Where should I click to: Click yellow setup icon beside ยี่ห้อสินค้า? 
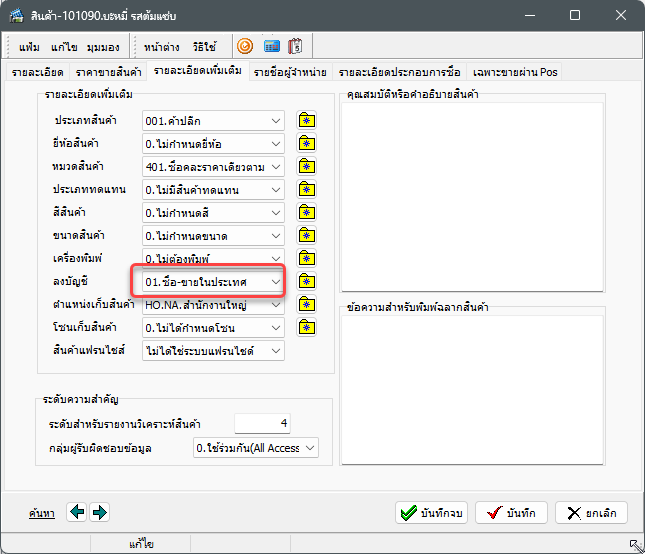307,144
